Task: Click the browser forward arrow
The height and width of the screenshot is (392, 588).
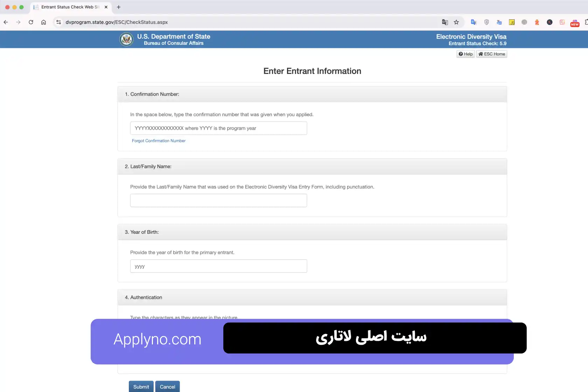Action: pyautogui.click(x=18, y=22)
